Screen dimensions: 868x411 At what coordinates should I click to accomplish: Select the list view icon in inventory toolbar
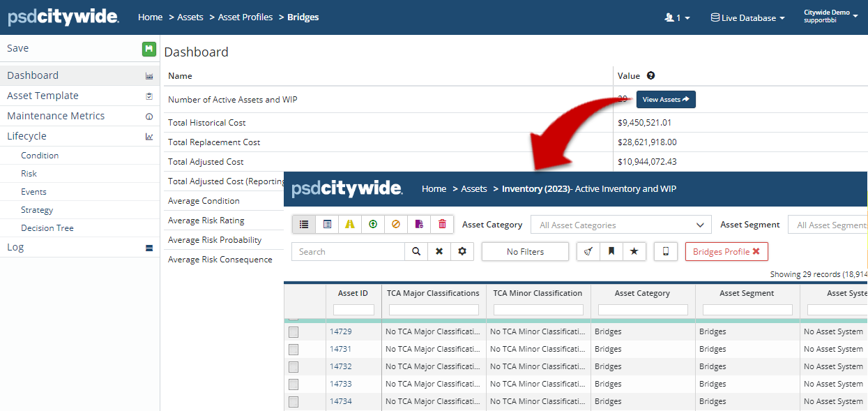coord(304,224)
